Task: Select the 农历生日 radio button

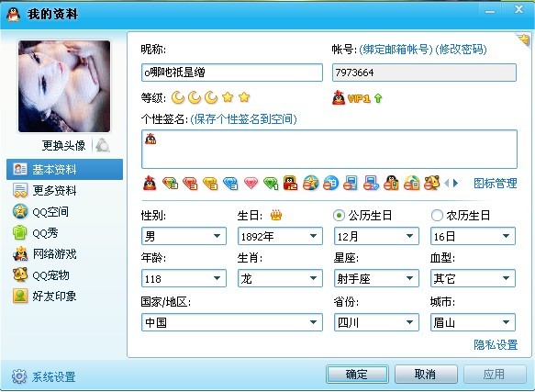Action: click(x=437, y=216)
